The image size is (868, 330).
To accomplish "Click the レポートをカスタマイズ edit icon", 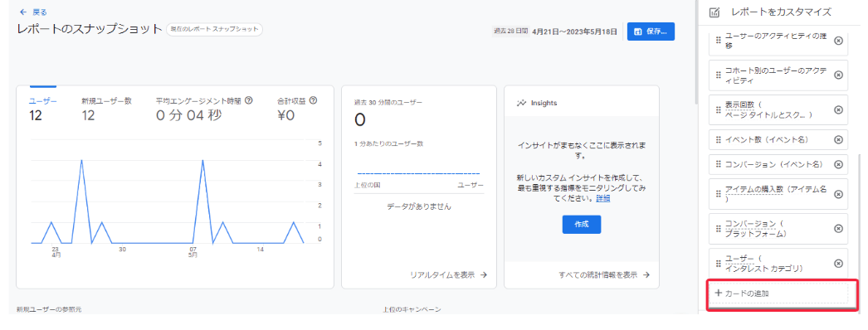I will tap(714, 12).
